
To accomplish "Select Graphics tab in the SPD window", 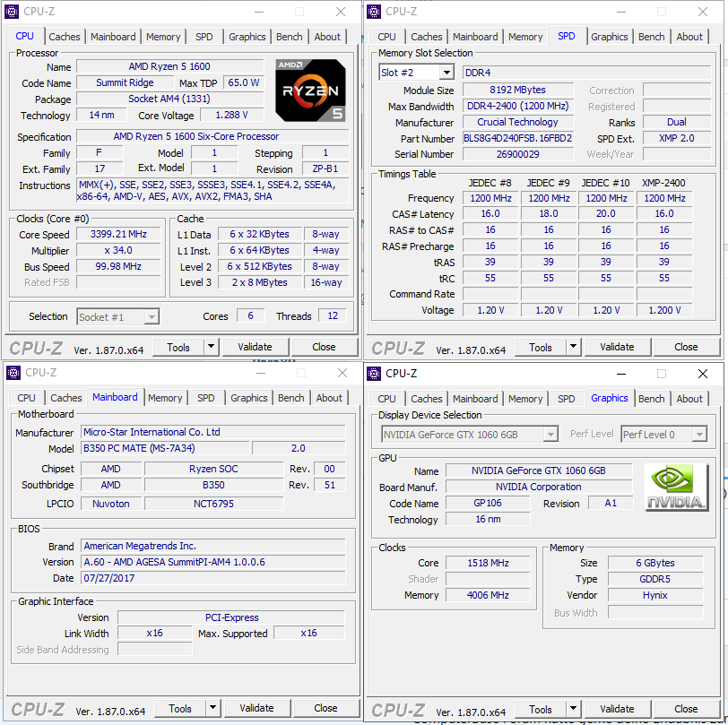I will click(x=609, y=37).
